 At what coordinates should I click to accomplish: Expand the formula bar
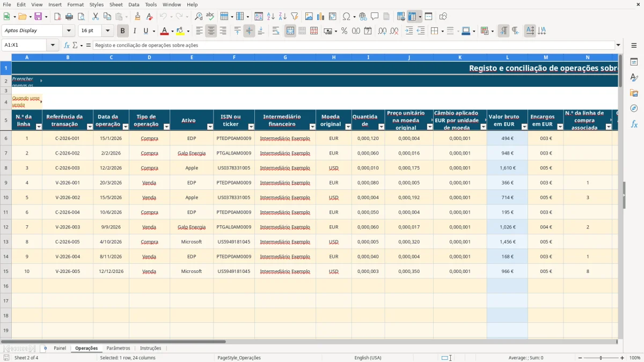pos(618,45)
